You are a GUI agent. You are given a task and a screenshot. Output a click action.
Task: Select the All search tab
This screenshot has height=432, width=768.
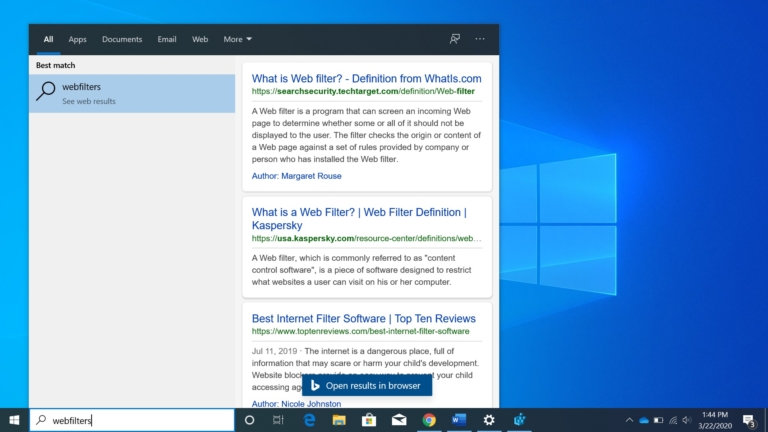click(48, 39)
